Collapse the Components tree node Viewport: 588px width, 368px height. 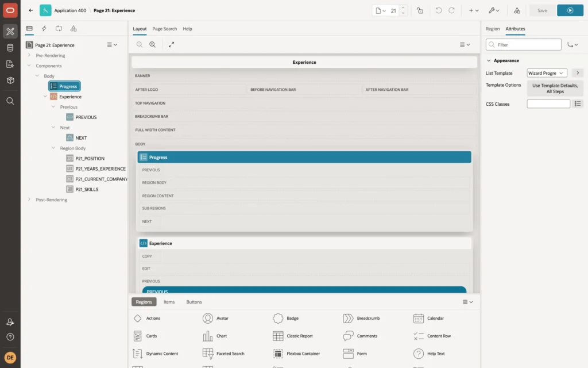(x=29, y=66)
